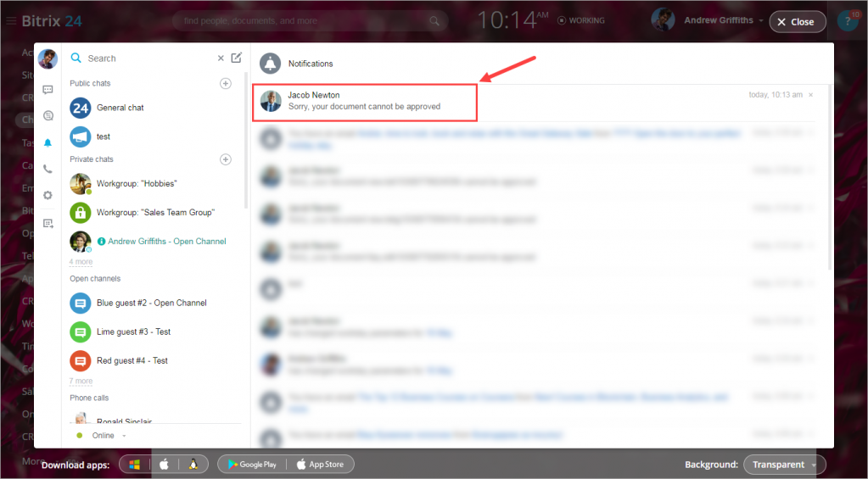Open the Background Transparent dropdown
The image size is (868, 479).
(x=784, y=465)
